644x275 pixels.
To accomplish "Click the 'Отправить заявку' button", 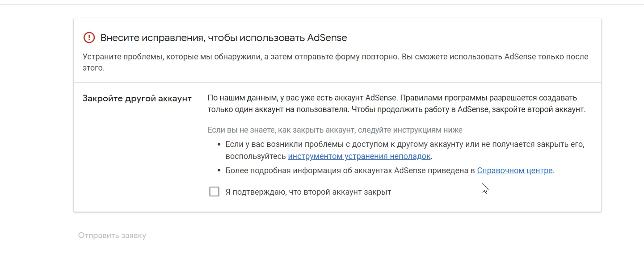I will [x=112, y=235].
